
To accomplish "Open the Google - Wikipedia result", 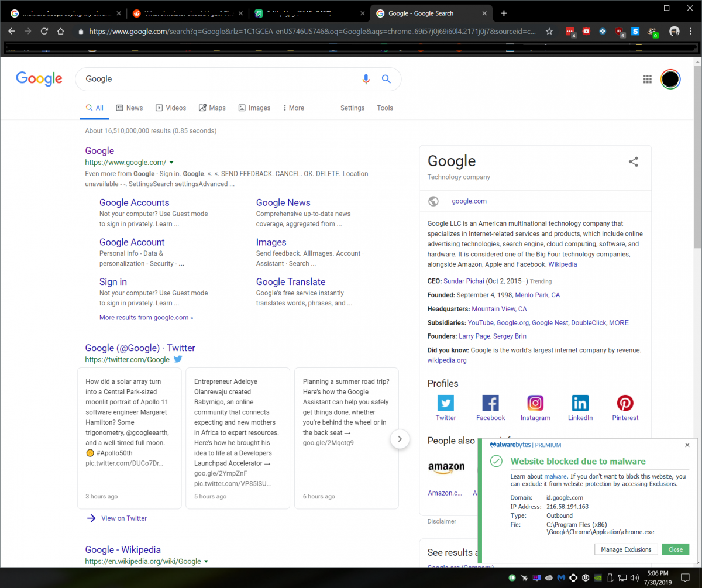I will (123, 549).
